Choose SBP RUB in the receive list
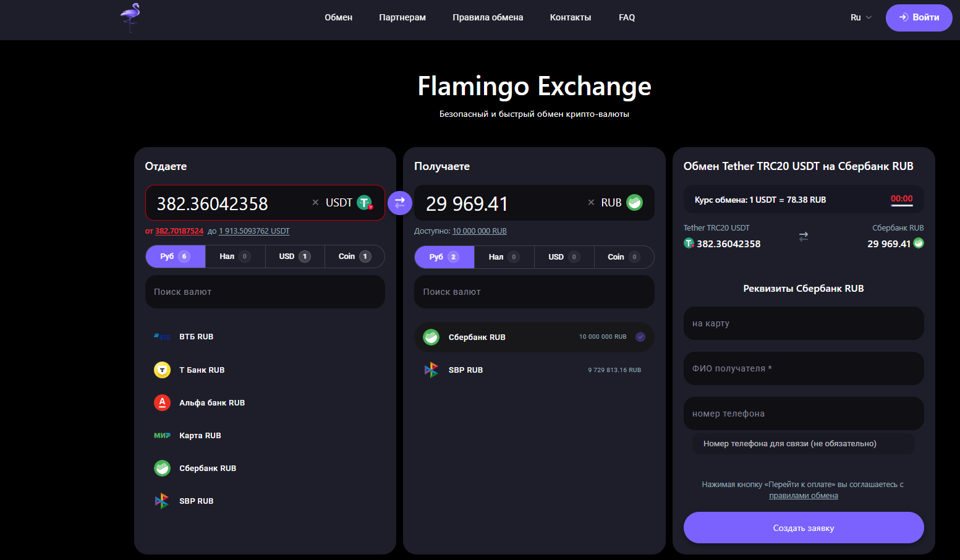 (534, 370)
